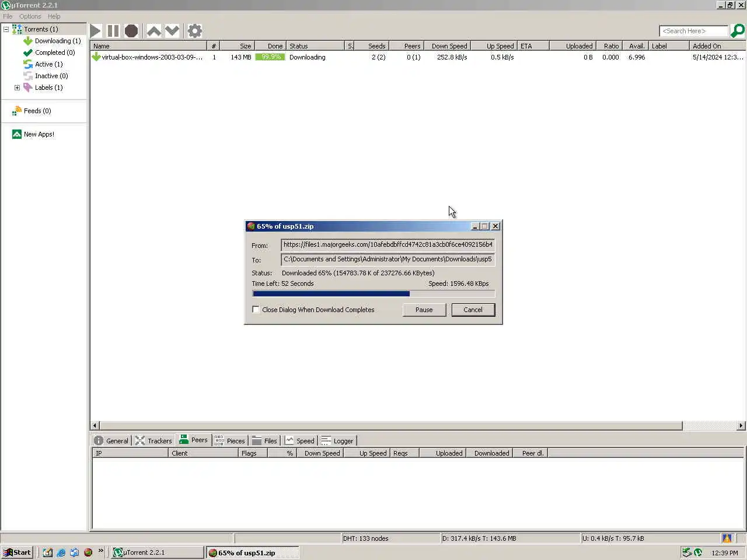
Task: Click the red globe browser Quick Launch icon
Action: click(x=88, y=552)
